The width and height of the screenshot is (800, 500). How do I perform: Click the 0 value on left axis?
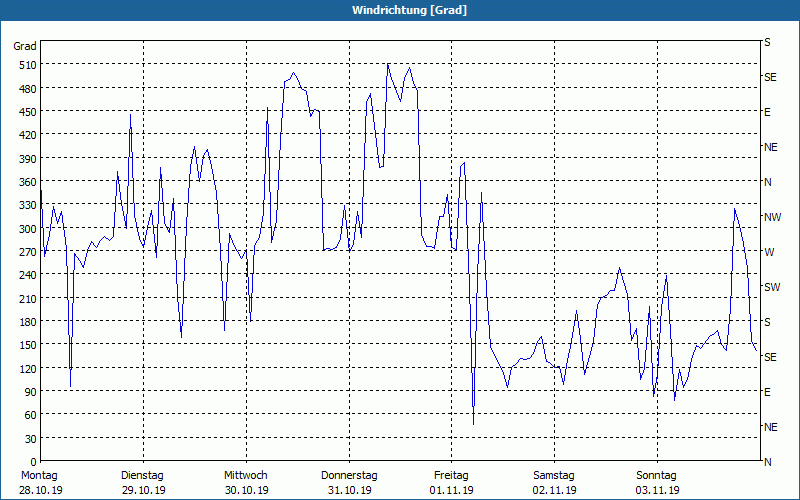(34, 462)
